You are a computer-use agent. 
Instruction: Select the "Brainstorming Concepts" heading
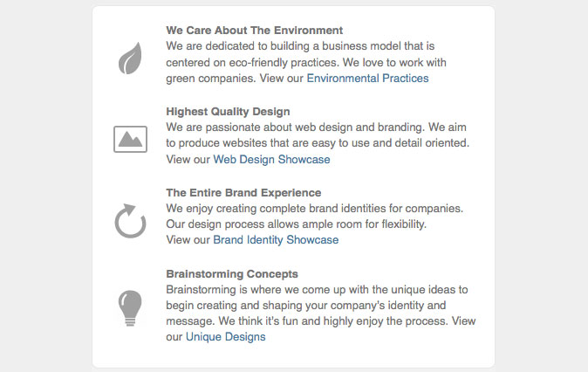coord(232,274)
